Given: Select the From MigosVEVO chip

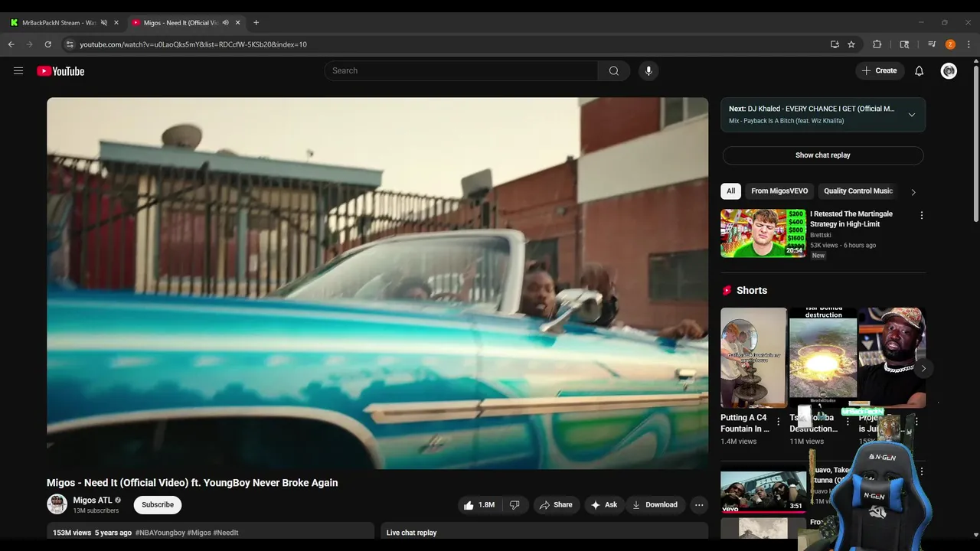Looking at the screenshot, I should pyautogui.click(x=779, y=191).
